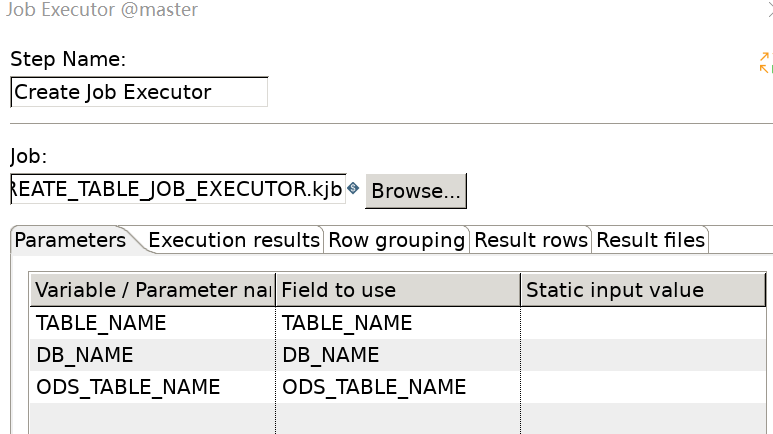Click the Step Name text field
The width and height of the screenshot is (773, 434).
click(x=139, y=92)
